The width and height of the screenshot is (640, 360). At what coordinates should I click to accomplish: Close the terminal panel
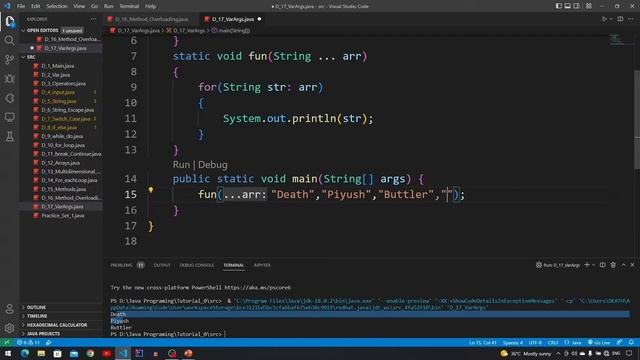coord(632,265)
